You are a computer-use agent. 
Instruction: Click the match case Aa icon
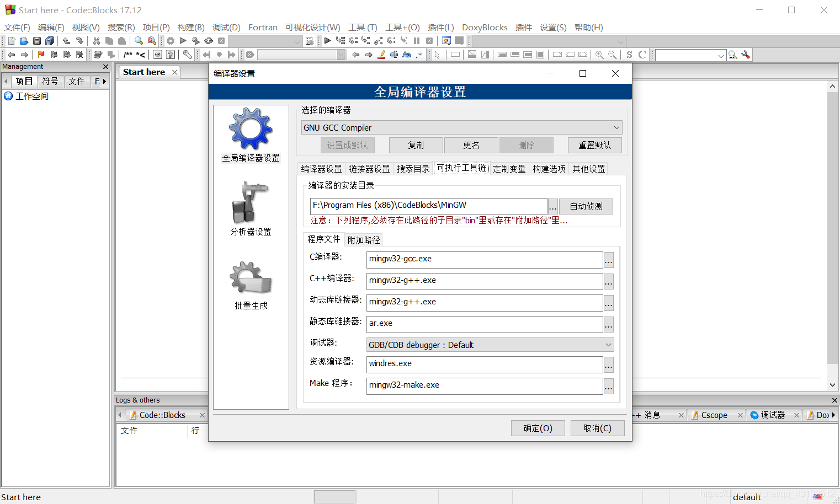(x=407, y=55)
